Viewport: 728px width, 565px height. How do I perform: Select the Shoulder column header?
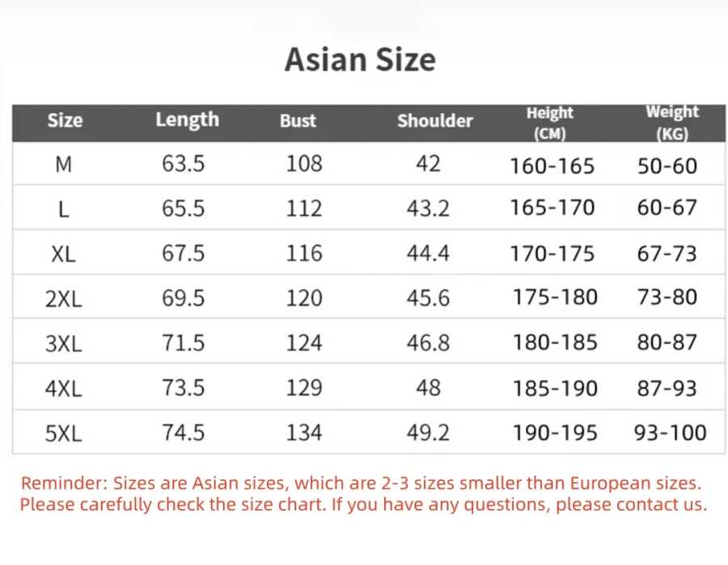435,120
